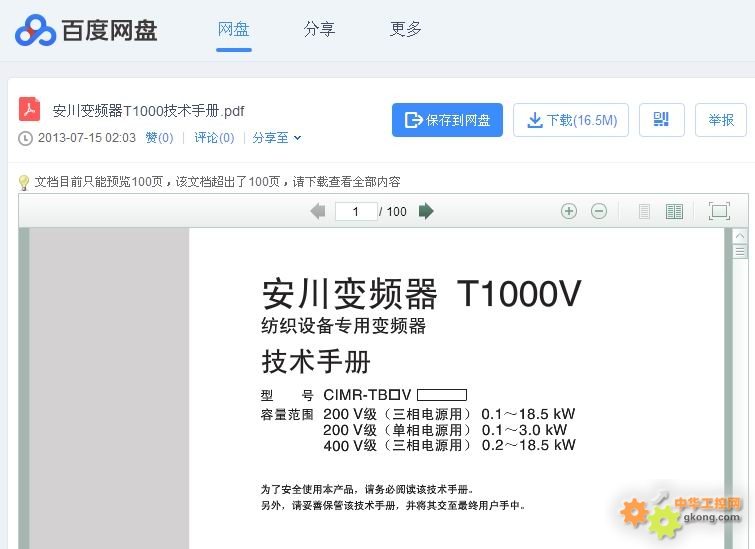This screenshot has width=755, height=549.
Task: Click the clock icon beside the date
Action: coord(25,139)
